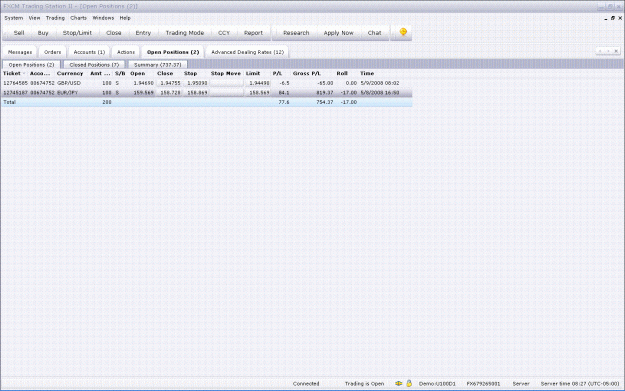Viewport: 625px width, 391px height.
Task: Switch to the Closed Positions (7) sub-tab
Action: tap(94, 65)
